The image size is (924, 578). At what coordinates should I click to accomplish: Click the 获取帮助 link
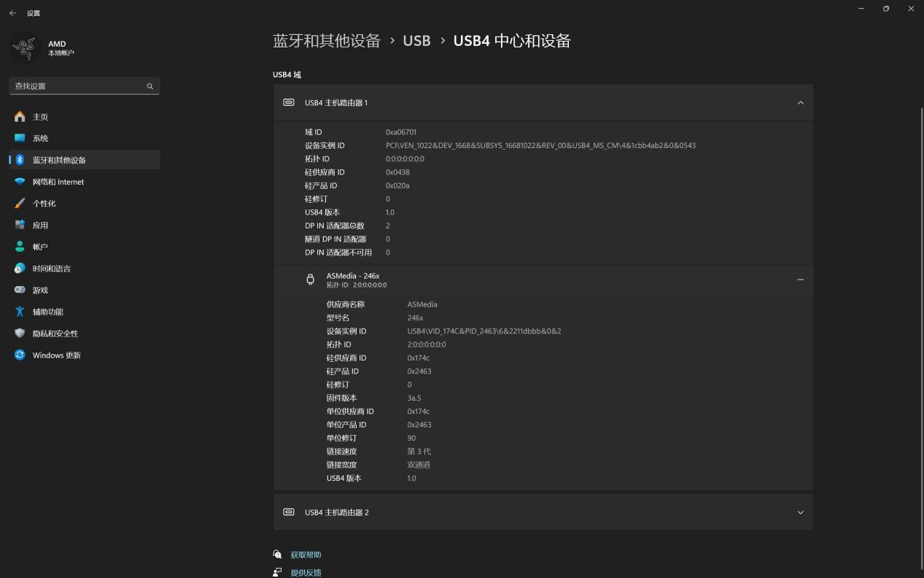tap(306, 555)
